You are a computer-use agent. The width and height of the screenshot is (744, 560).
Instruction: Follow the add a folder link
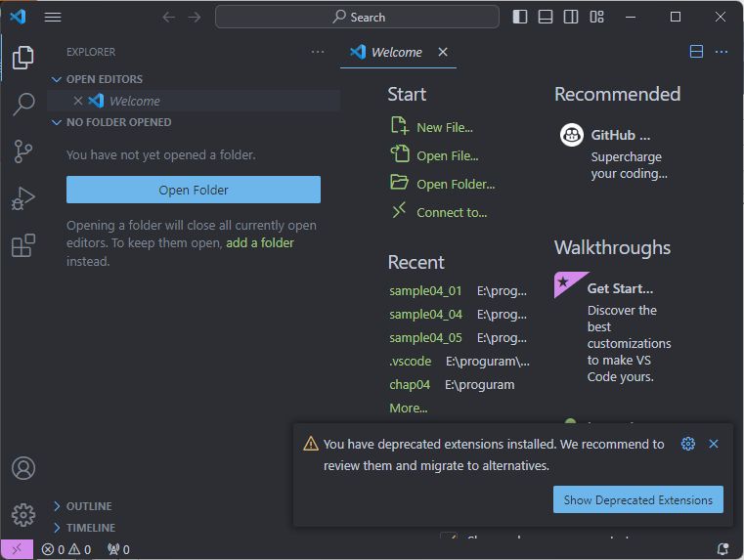260,242
